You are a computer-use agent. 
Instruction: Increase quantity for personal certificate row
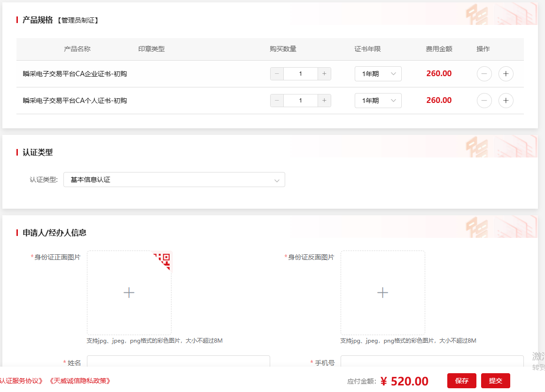324,101
